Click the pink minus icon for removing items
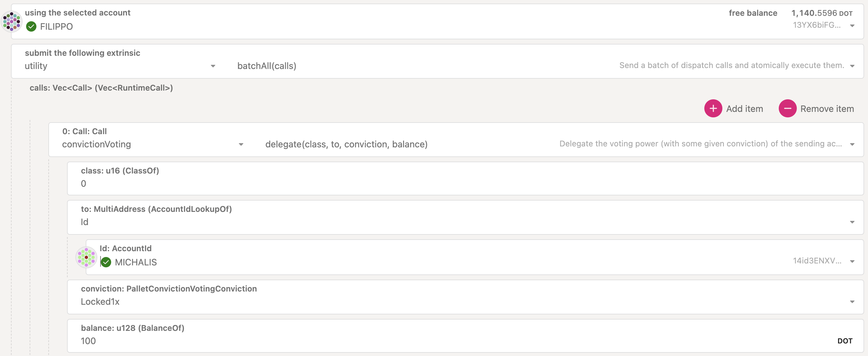The height and width of the screenshot is (356, 868). (787, 109)
